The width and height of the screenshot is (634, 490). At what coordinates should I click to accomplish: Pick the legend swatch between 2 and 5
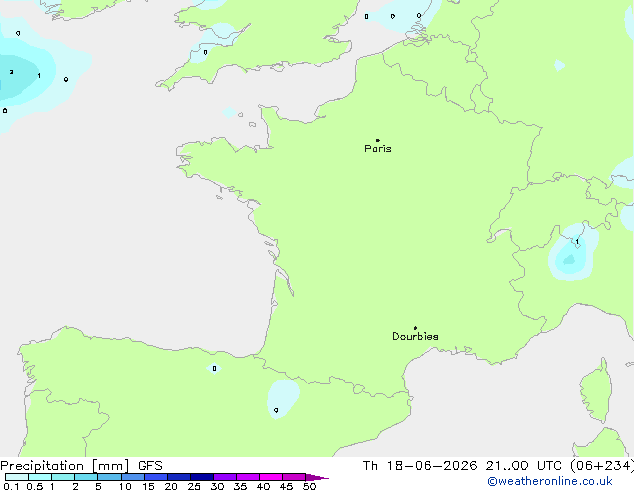pos(86,477)
